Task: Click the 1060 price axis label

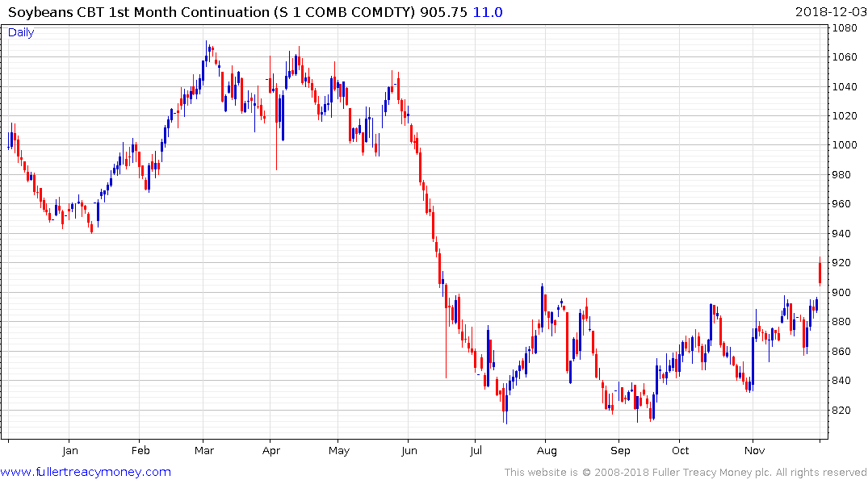Action: pyautogui.click(x=845, y=57)
